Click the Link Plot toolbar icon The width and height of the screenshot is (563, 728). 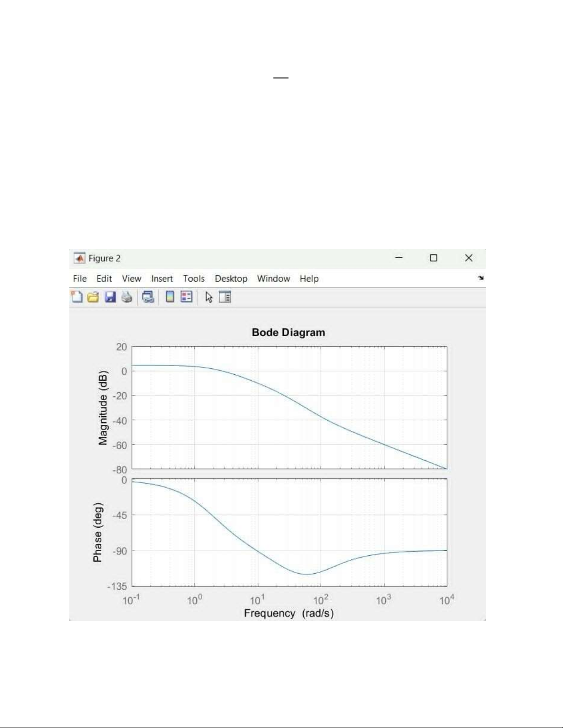[x=148, y=297]
